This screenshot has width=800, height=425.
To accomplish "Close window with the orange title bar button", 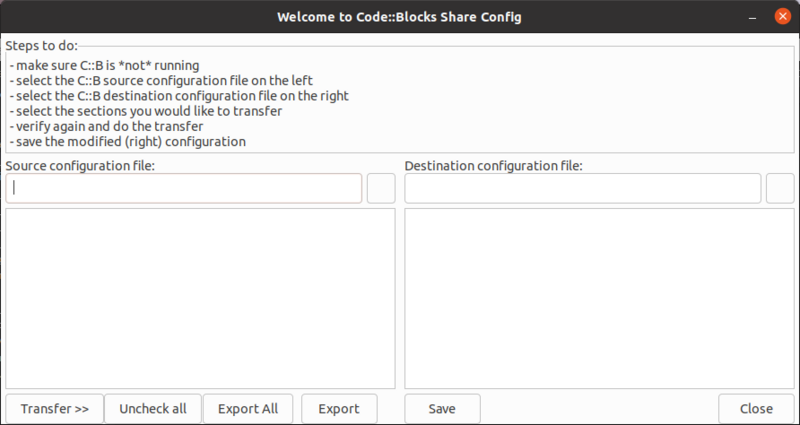I will pos(782,16).
